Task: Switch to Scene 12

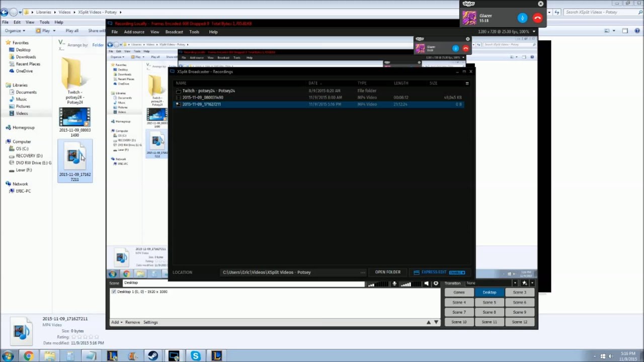Action: pos(519,322)
